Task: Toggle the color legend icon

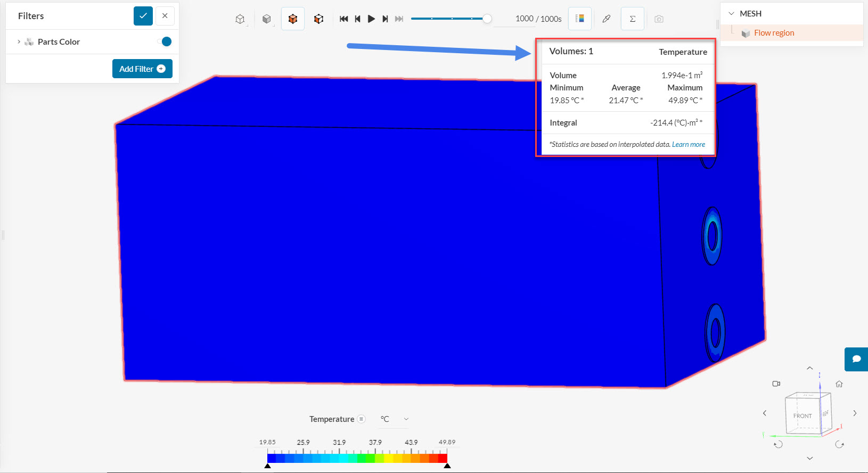Action: click(x=580, y=19)
